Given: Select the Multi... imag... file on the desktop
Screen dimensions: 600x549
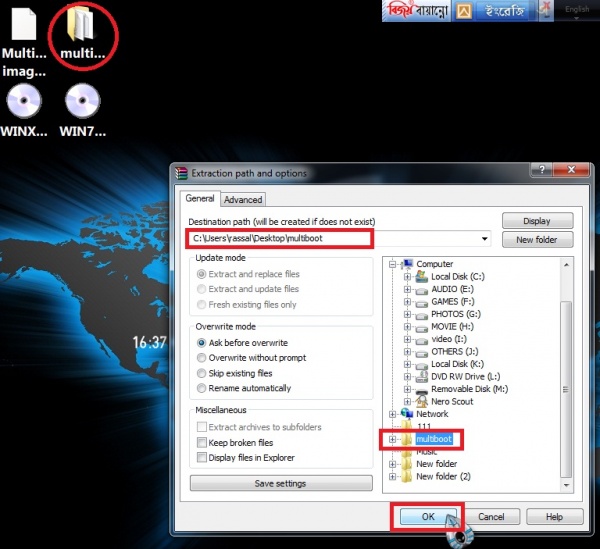Looking at the screenshot, I should coord(24,42).
